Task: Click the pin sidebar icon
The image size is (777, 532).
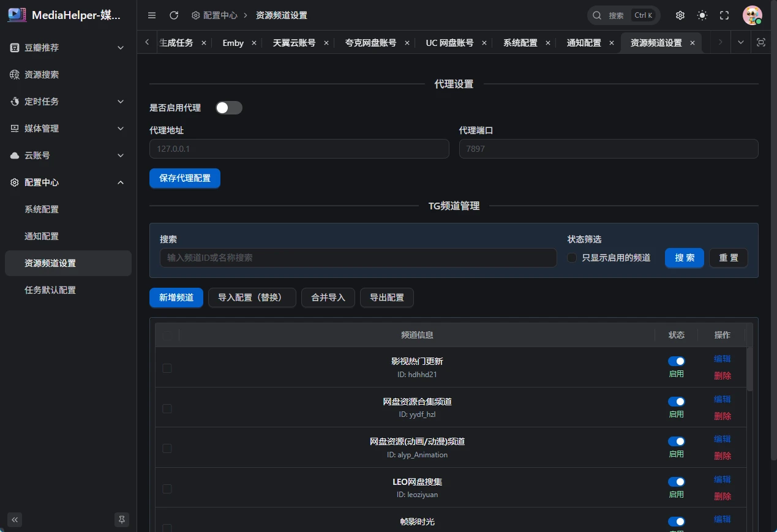Action: 122,520
